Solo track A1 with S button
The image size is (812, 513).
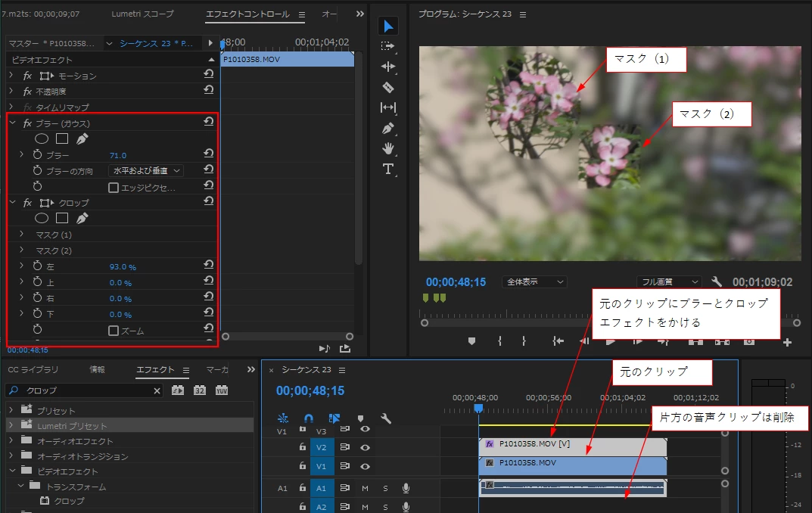click(x=385, y=488)
